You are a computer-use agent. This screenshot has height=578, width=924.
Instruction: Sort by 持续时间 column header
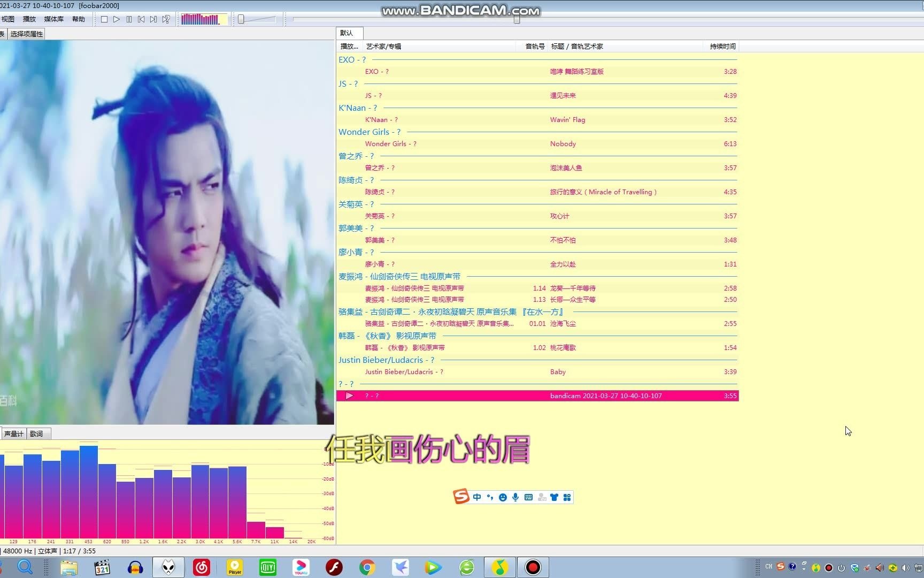click(721, 47)
